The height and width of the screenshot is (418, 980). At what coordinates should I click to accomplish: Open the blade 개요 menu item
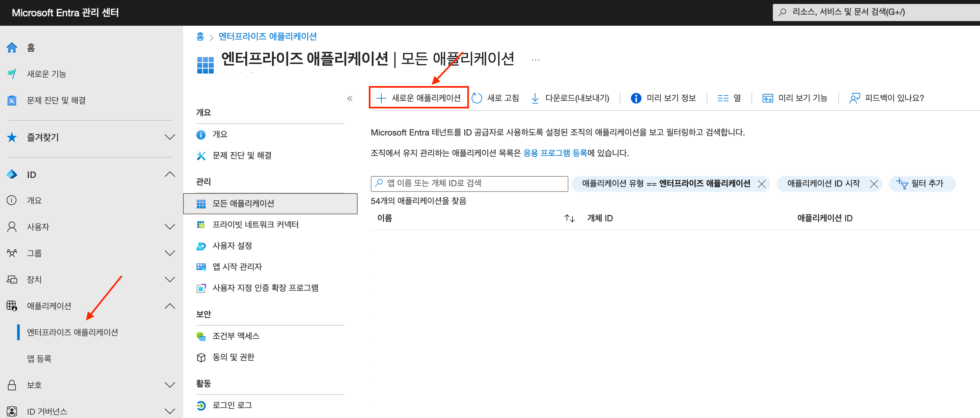(220, 134)
